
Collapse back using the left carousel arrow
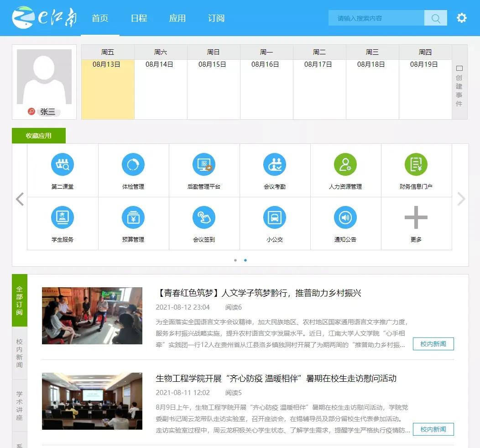tap(19, 199)
